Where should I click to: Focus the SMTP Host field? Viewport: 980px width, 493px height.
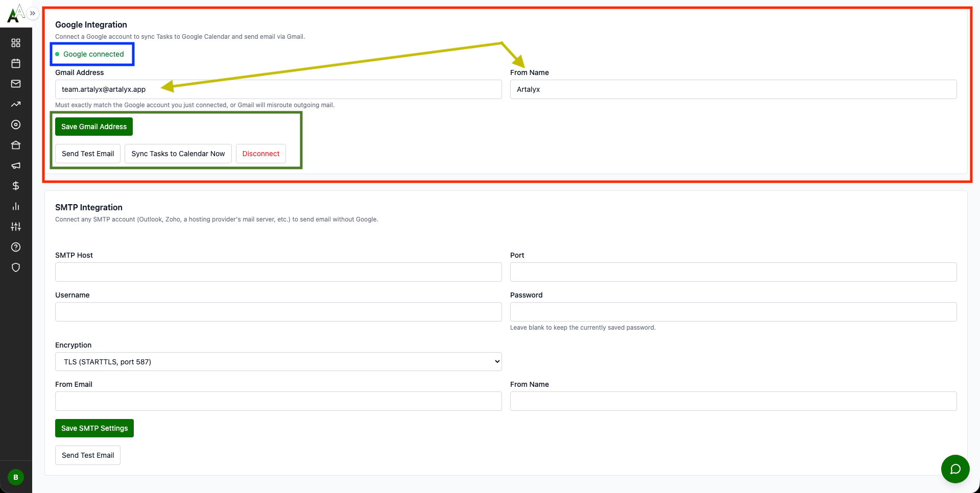click(x=278, y=272)
